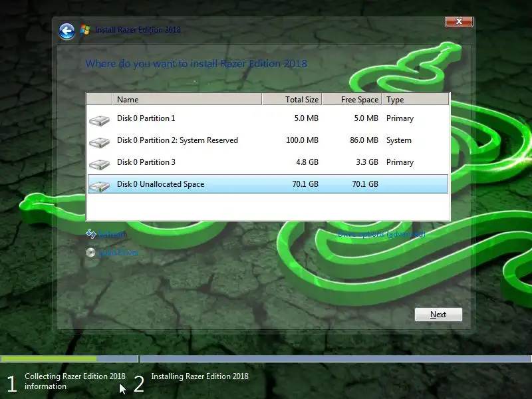This screenshot has width=532, height=399.
Task: Click the Refresh arrows icon
Action: [x=91, y=234]
